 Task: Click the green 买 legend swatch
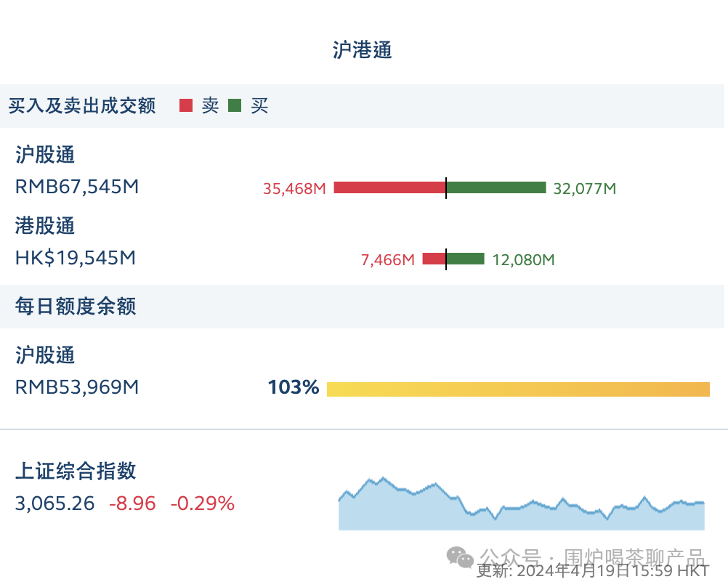coord(235,105)
